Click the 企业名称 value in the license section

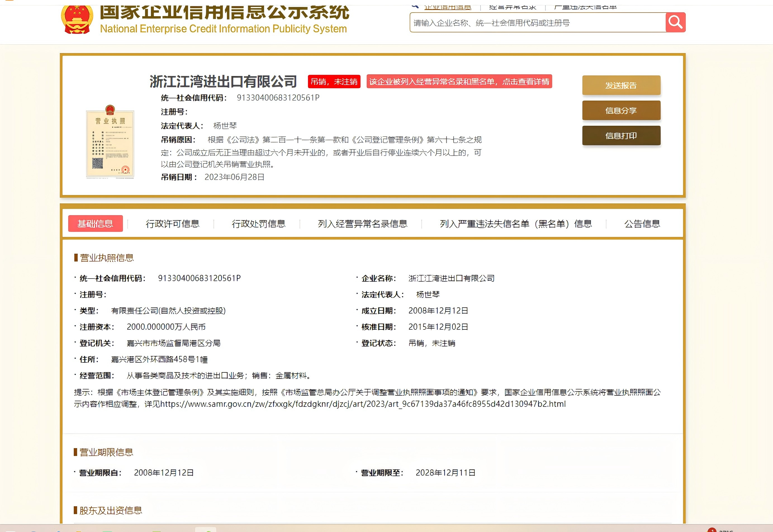tap(451, 278)
